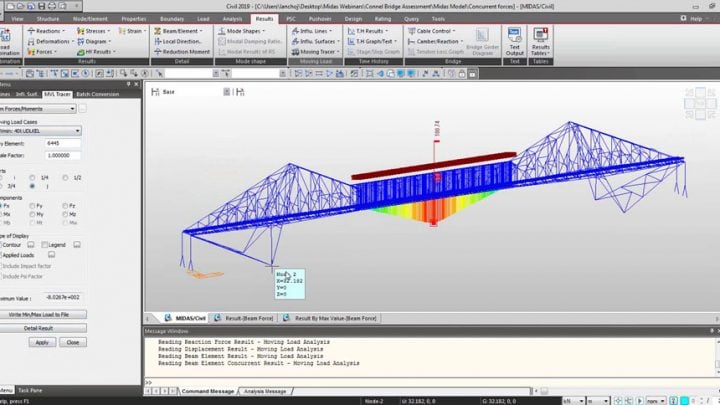Switch to the Result-[Beam Force] window tab
Image resolution: width=720 pixels, height=405 pixels.
tap(244, 318)
